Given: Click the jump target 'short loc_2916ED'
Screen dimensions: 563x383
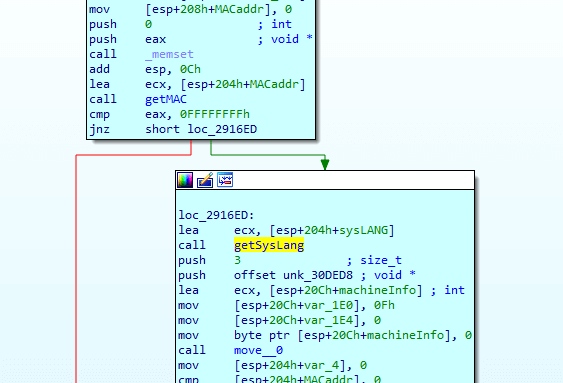Looking at the screenshot, I should tap(201, 129).
